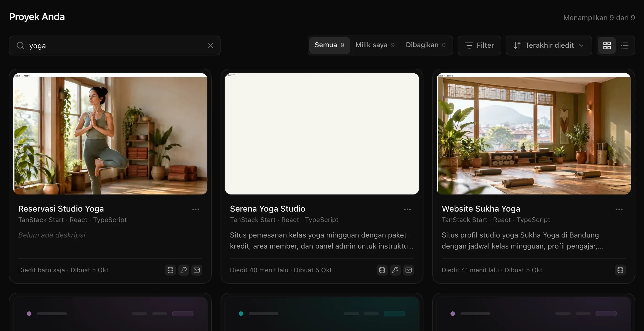Click the Website Sukha Yoga title
The width and height of the screenshot is (644, 331).
tap(481, 209)
